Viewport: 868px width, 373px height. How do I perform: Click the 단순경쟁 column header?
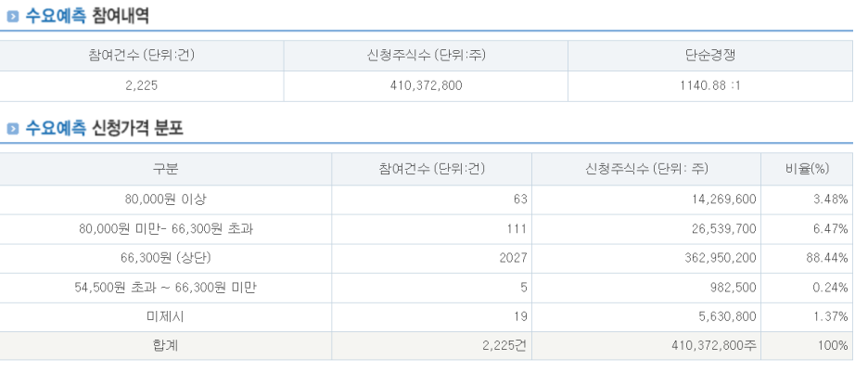710,55
